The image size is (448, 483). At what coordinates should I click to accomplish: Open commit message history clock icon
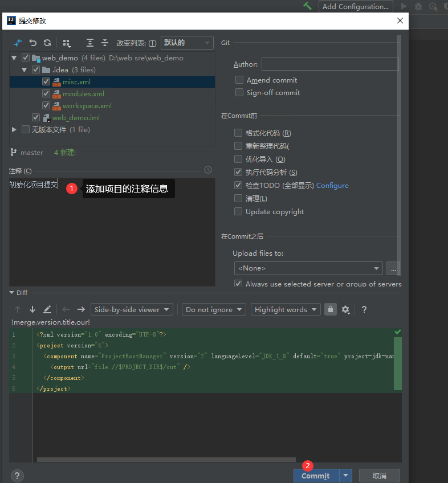(208, 170)
